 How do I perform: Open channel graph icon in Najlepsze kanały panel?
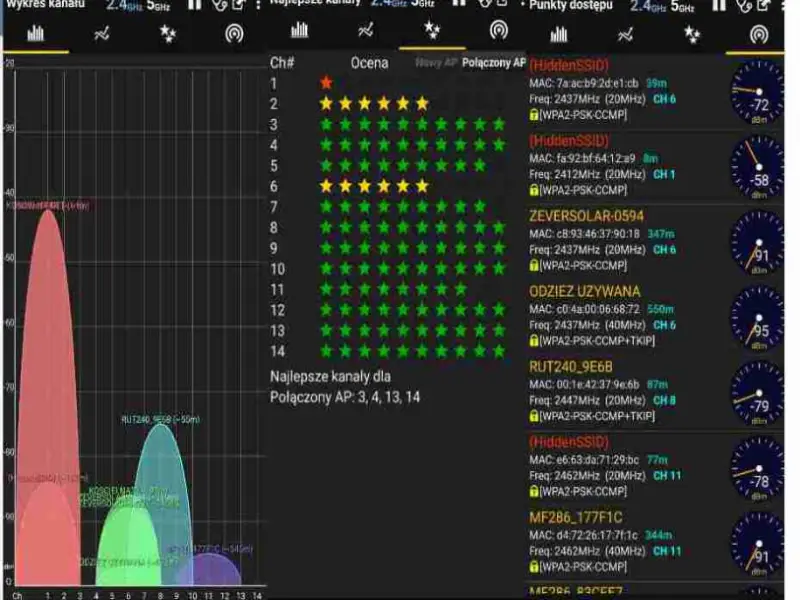(299, 30)
